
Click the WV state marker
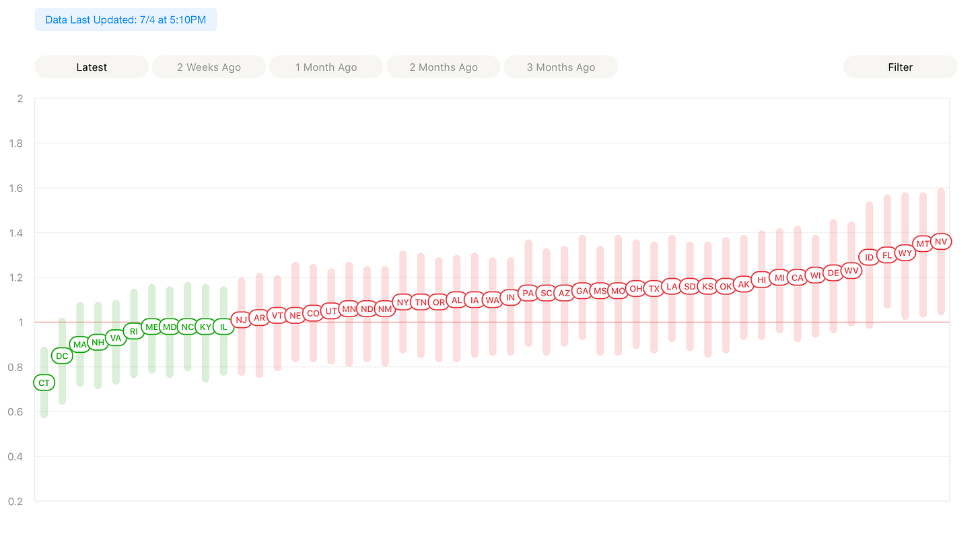click(x=851, y=270)
